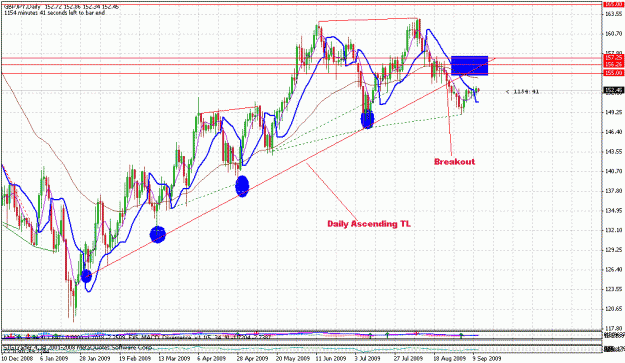Click the 134.95 price axis label
Viewport: 625px width, 363px height.
click(x=613, y=210)
